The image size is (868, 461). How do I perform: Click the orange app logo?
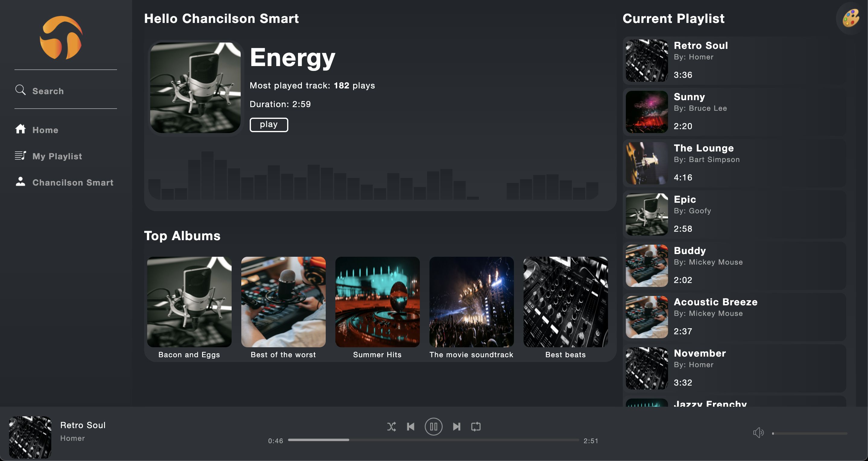click(61, 37)
